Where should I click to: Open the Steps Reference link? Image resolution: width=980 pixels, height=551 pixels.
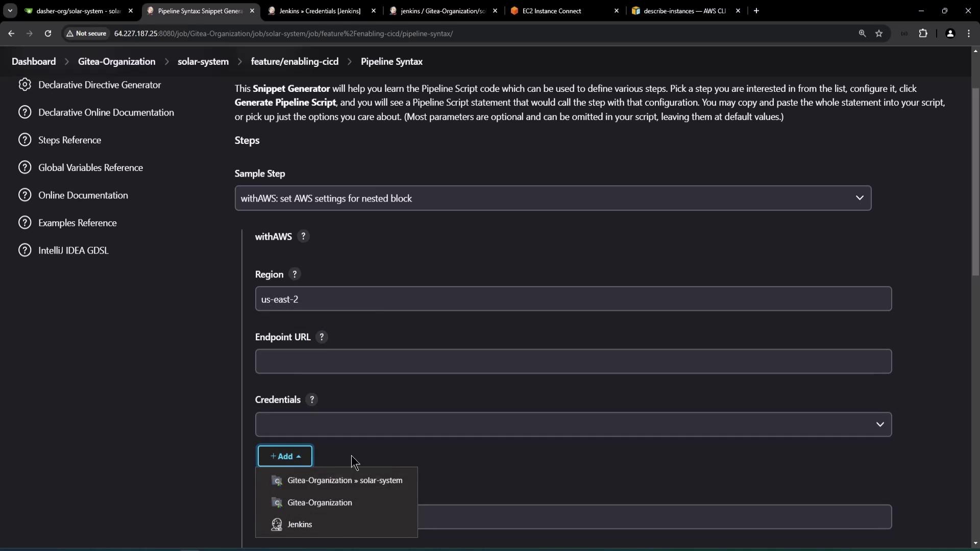[x=69, y=140]
